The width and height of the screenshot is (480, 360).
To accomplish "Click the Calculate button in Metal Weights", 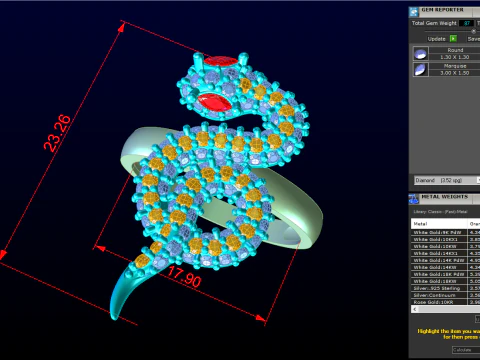I will 466,350.
